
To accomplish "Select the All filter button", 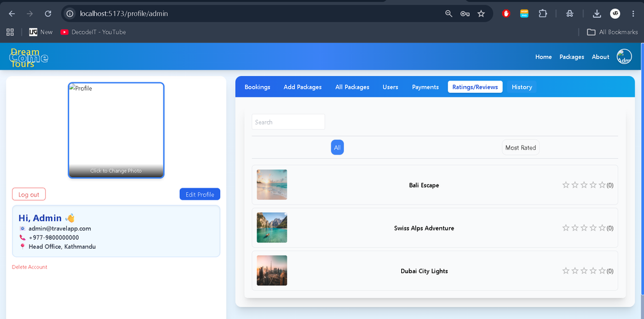I will pyautogui.click(x=337, y=148).
